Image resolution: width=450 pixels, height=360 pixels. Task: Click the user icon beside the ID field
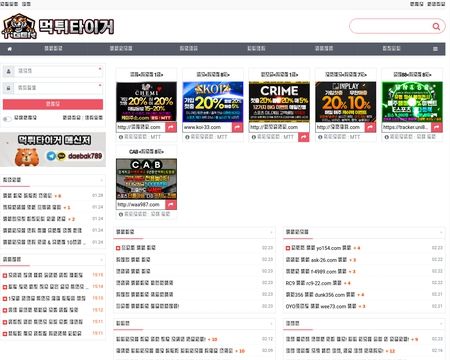(x=8, y=71)
